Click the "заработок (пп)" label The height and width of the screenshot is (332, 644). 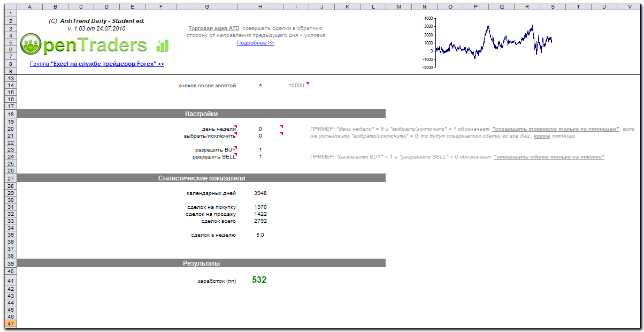tap(217, 281)
